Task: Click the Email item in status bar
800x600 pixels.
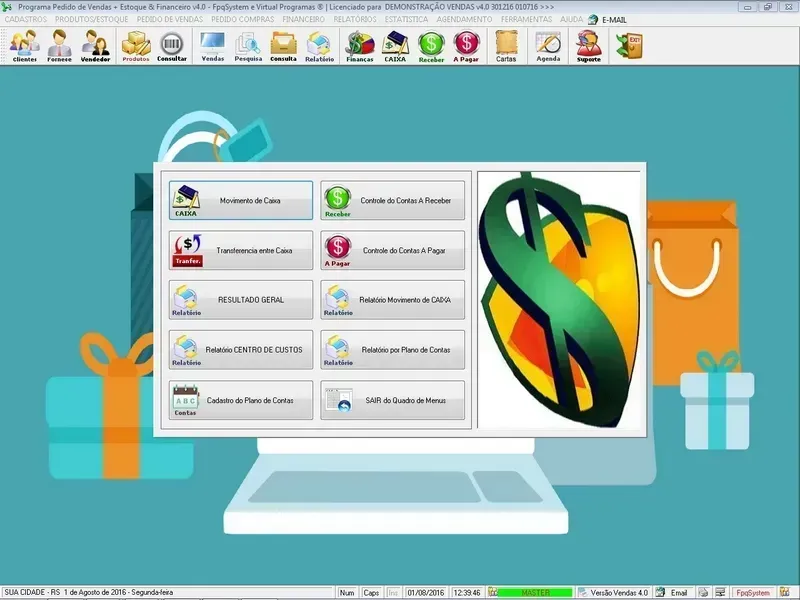Action: [x=678, y=593]
